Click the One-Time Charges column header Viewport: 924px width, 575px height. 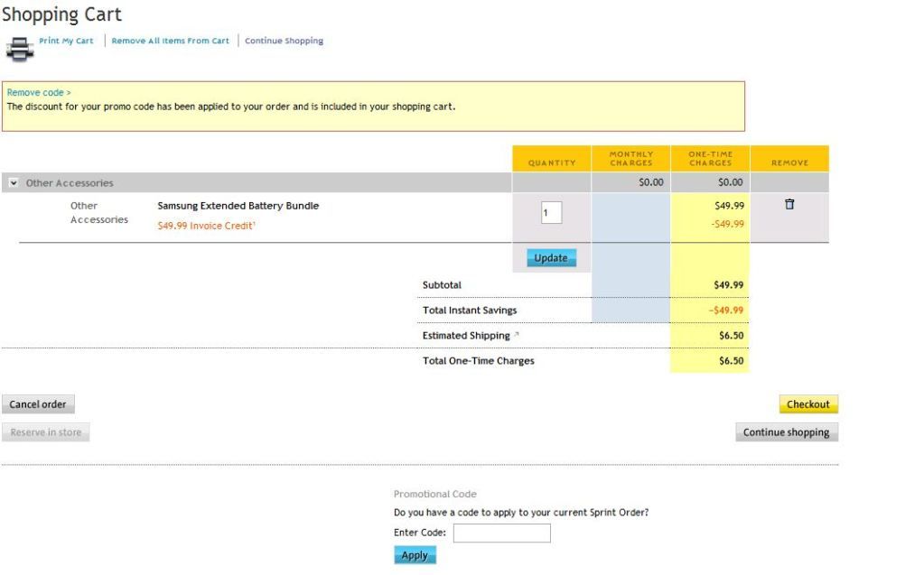pyautogui.click(x=710, y=159)
